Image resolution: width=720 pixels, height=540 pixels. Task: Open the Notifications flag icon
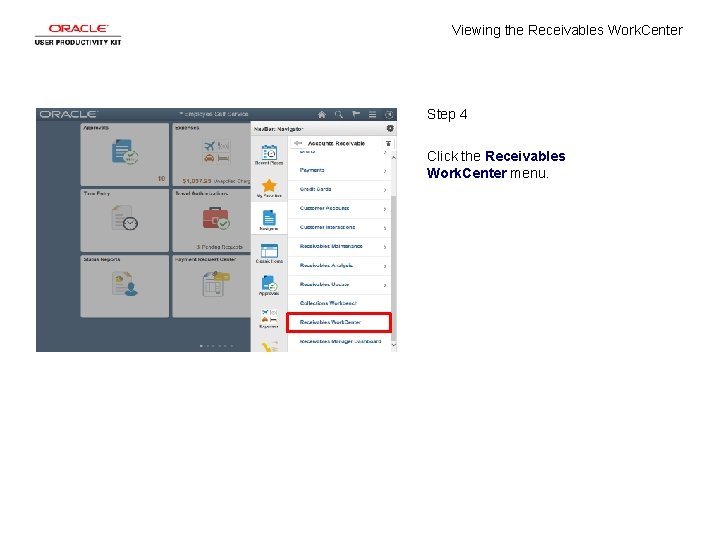(x=356, y=114)
